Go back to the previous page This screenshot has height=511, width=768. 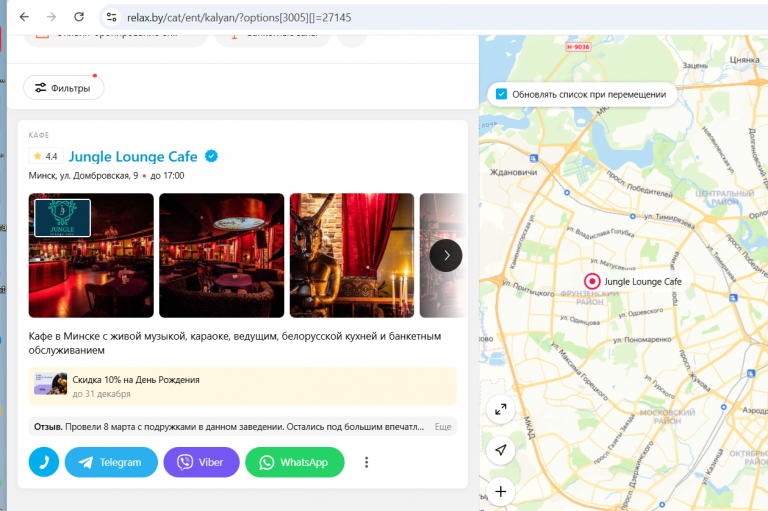click(24, 17)
